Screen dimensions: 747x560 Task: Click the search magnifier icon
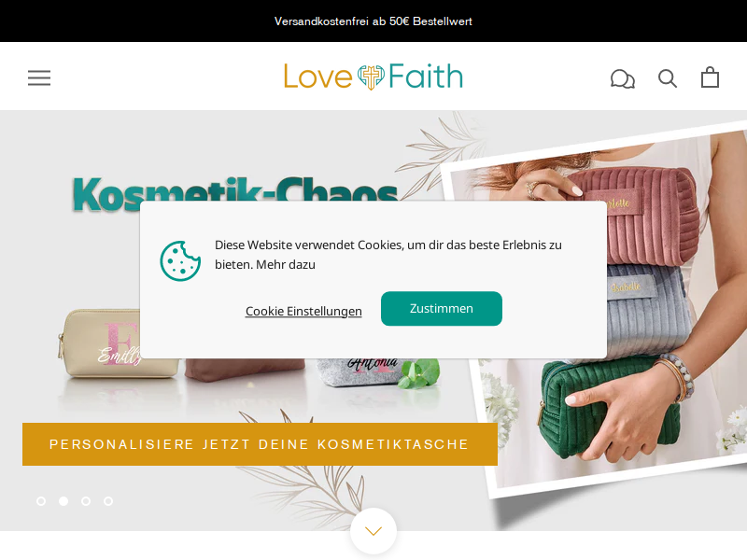(x=668, y=78)
